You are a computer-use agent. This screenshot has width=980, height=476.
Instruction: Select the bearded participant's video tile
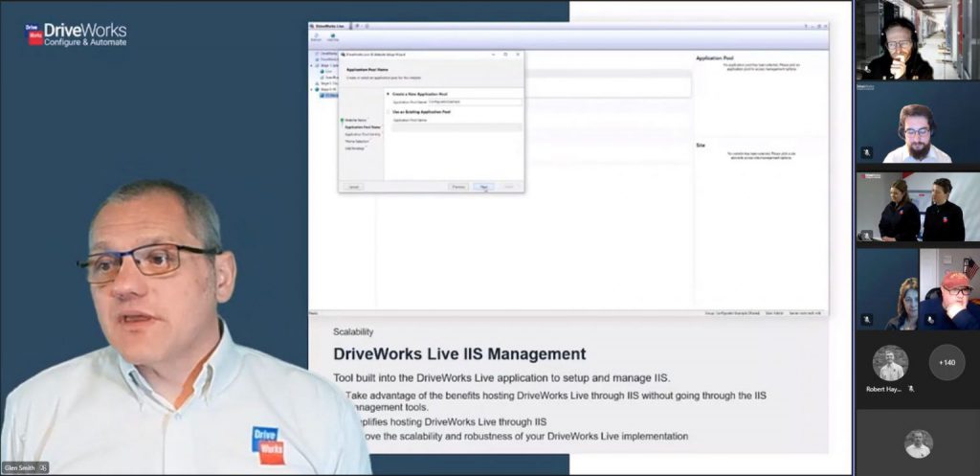coord(918,123)
